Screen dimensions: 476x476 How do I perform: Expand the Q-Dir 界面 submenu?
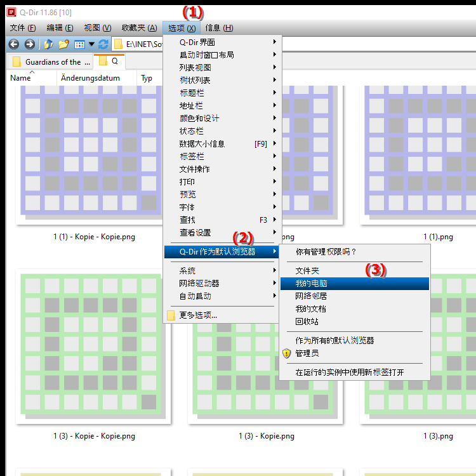click(x=222, y=42)
